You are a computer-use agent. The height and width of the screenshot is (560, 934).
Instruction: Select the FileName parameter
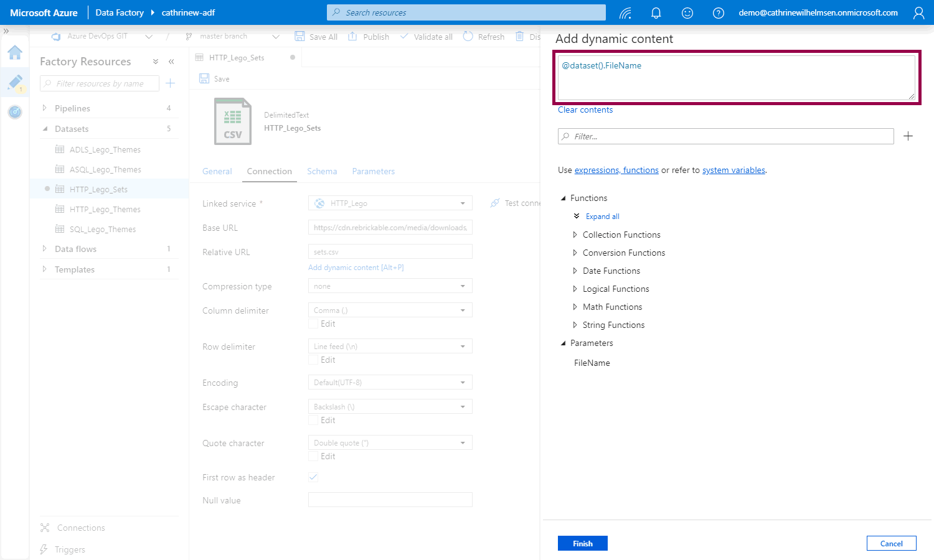click(592, 363)
